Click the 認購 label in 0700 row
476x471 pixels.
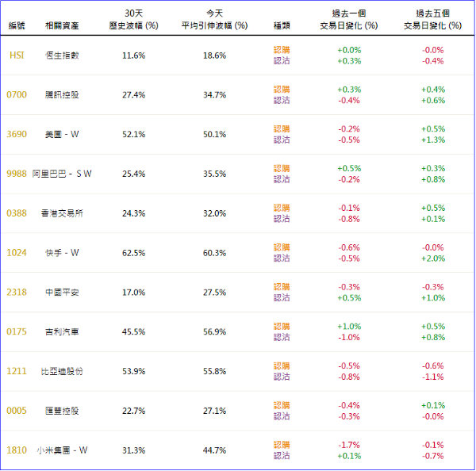(282, 90)
